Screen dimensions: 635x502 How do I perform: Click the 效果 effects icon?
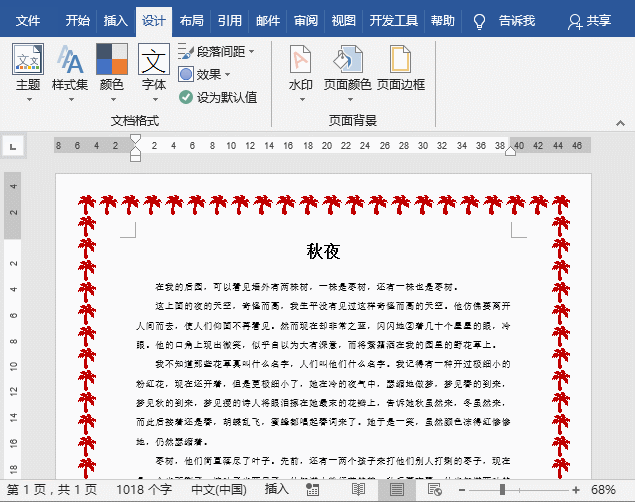tap(186, 74)
